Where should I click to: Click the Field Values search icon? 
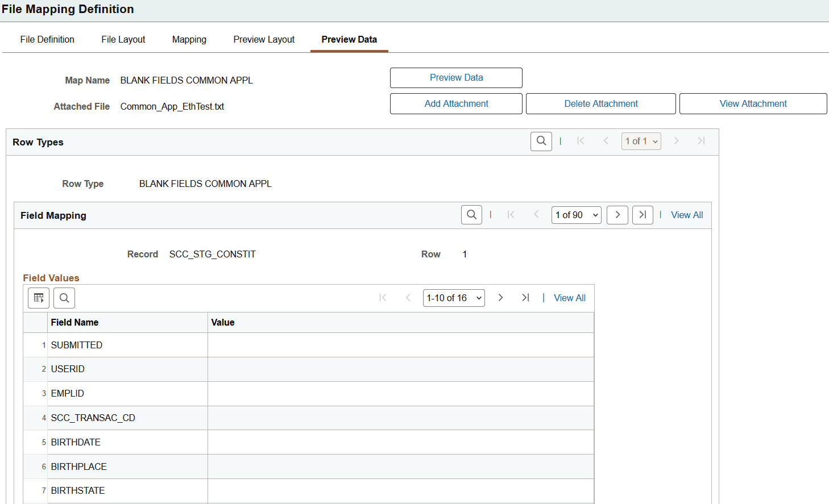click(x=64, y=298)
